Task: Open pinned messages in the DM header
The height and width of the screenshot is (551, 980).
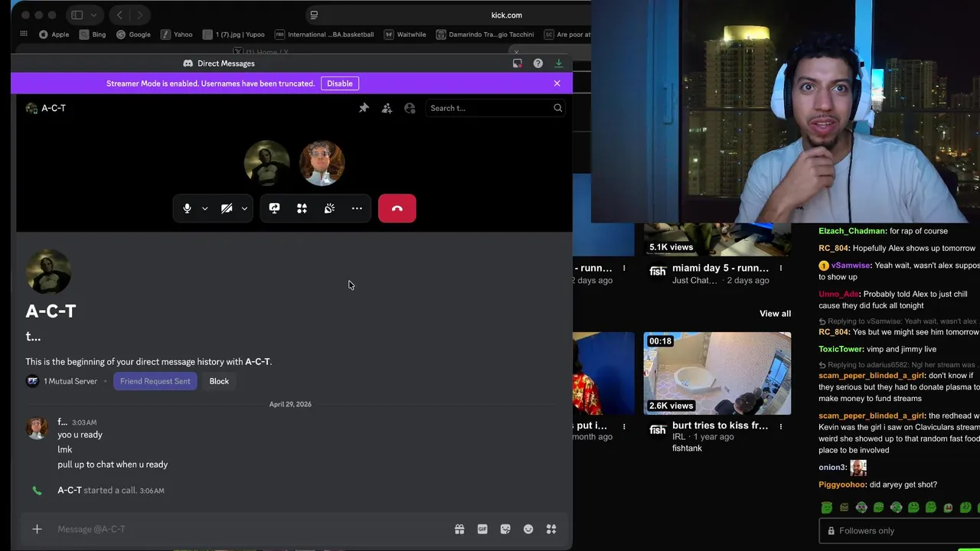Action: click(364, 108)
